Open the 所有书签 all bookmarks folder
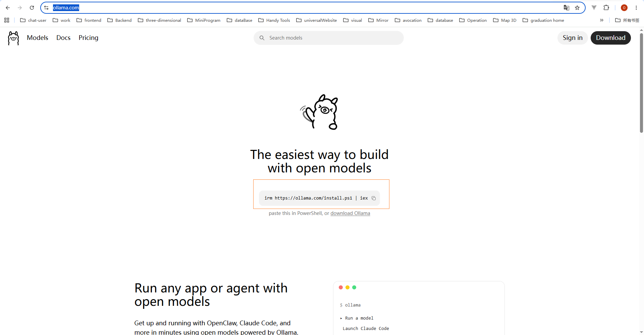The width and height of the screenshot is (644, 335). 627,20
